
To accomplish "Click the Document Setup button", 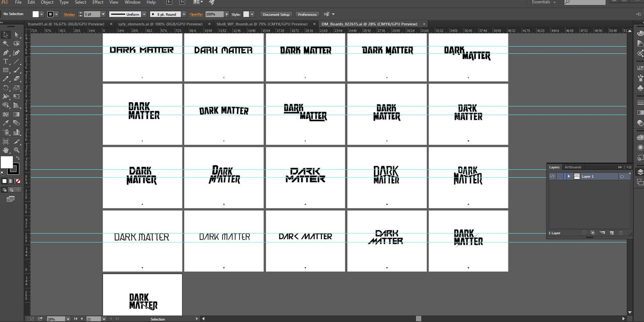I will click(x=276, y=14).
